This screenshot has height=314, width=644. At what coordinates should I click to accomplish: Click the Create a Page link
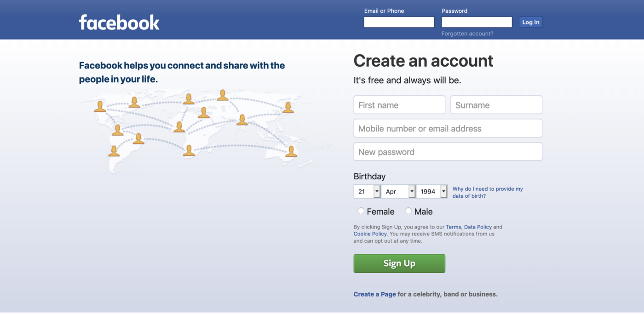[374, 294]
